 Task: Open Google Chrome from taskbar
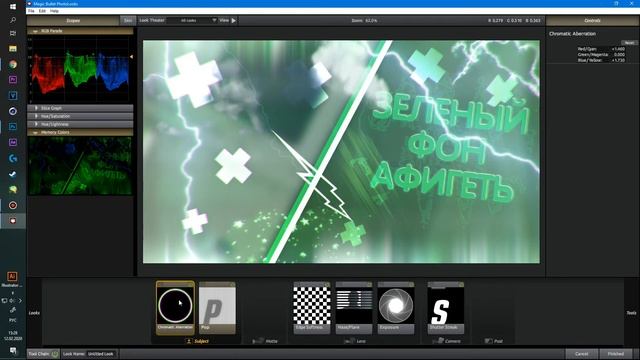click(x=13, y=64)
